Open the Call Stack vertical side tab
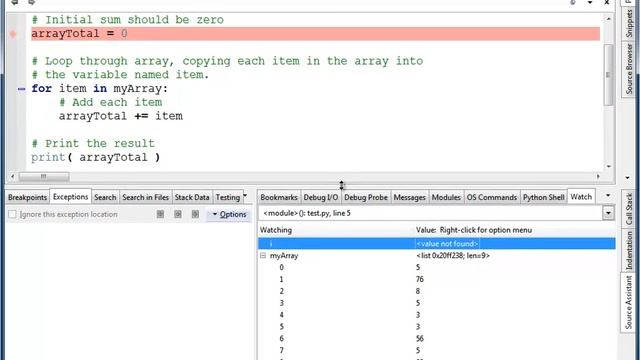 point(629,209)
